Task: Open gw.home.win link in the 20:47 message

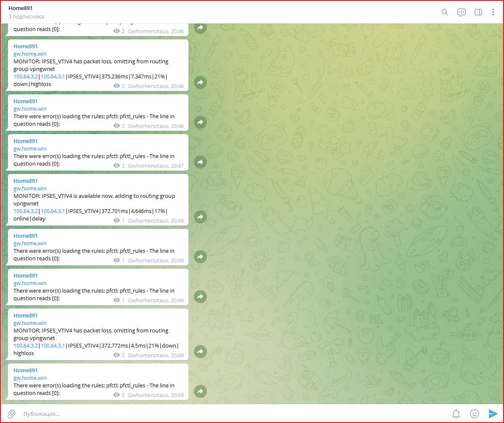Action: pyautogui.click(x=30, y=149)
